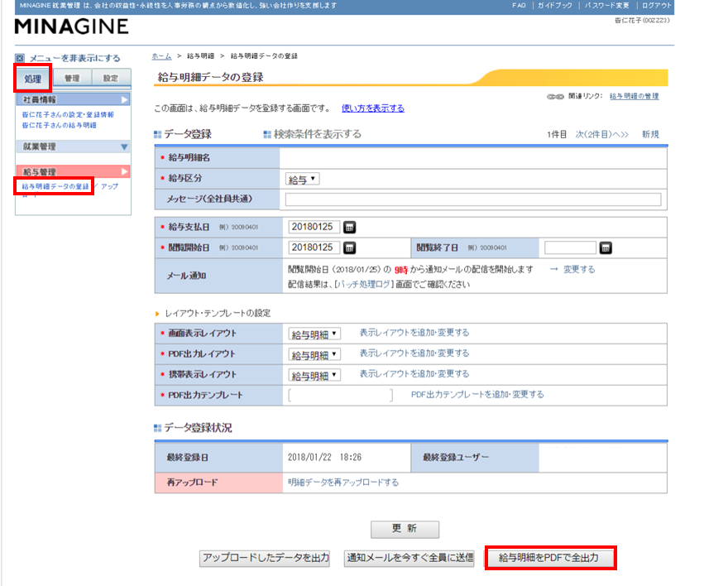Screen dimensions: 728x586
Task: Click the ホーム breadcrumb link
Action: tap(161, 55)
